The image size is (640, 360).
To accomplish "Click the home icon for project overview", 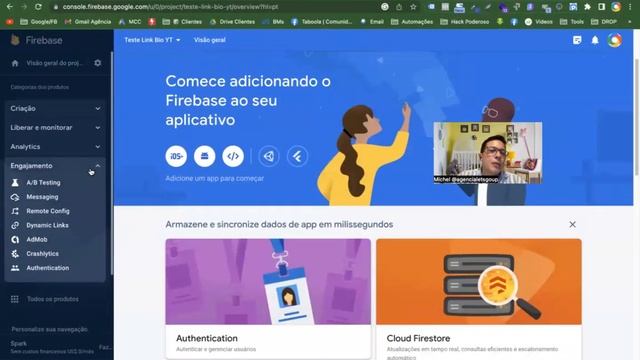I will pyautogui.click(x=15, y=63).
